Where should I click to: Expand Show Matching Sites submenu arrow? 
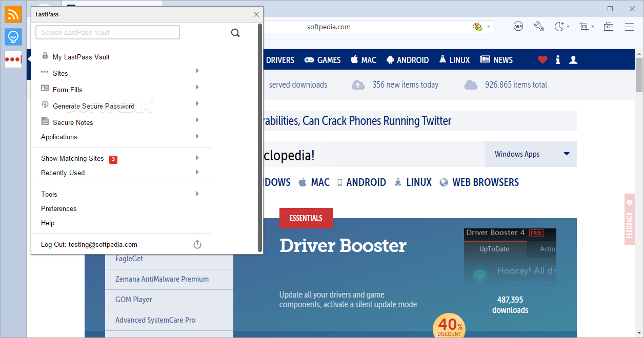click(197, 158)
